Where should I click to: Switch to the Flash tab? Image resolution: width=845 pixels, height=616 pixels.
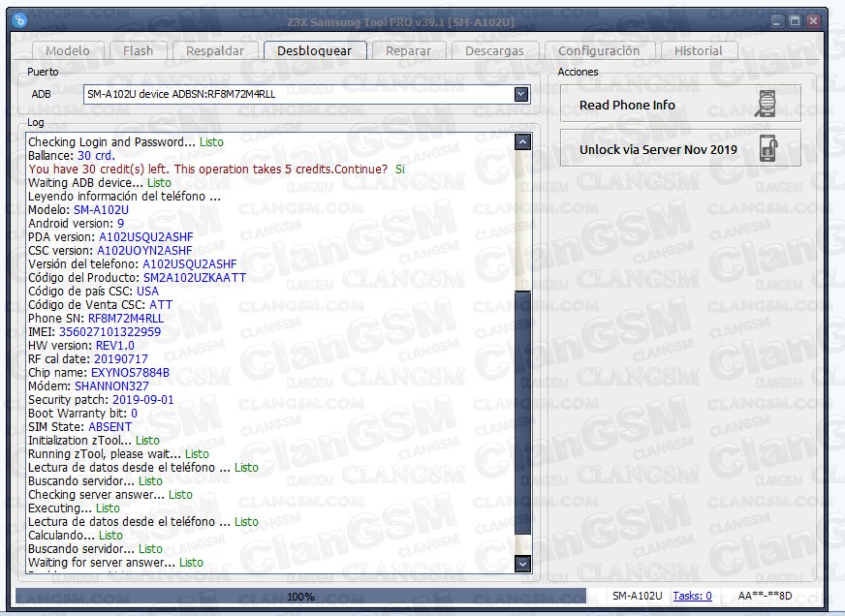point(138,50)
